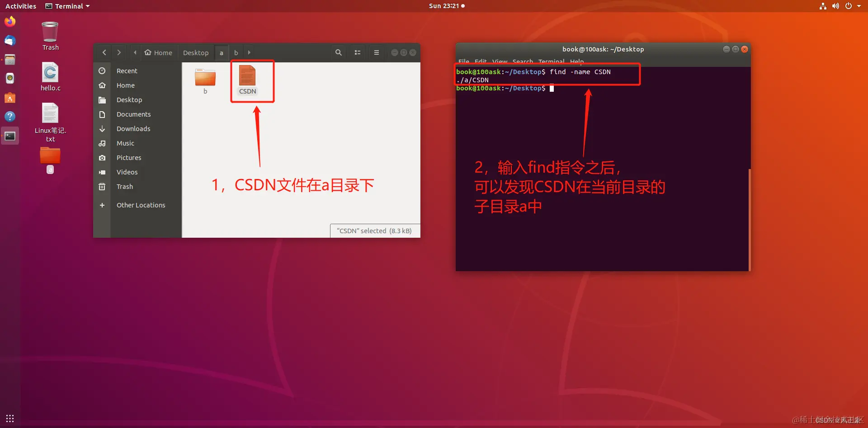The width and height of the screenshot is (868, 428).
Task: Open the hamburger menu in Files
Action: pyautogui.click(x=377, y=52)
